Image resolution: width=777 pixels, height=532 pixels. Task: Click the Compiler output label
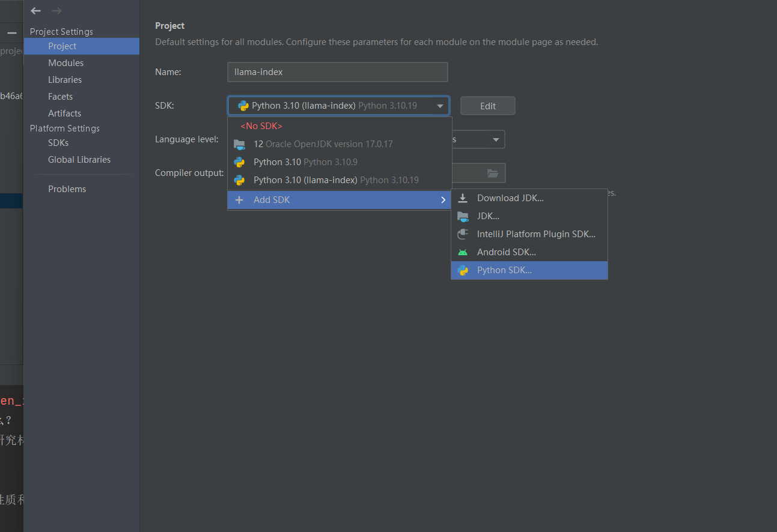[189, 173]
